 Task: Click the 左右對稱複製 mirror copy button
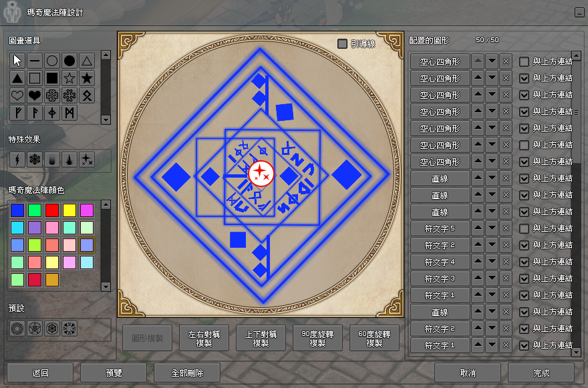[204, 338]
